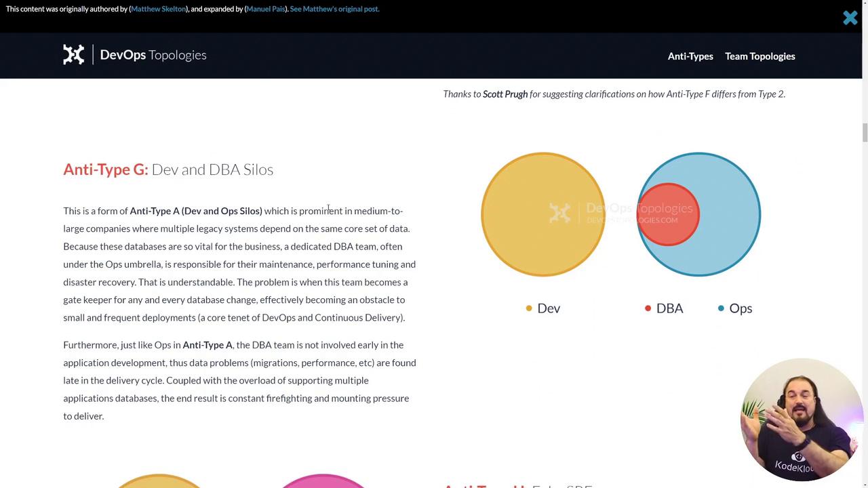Click the Anti-Type G heading
Image resolution: width=868 pixels, height=488 pixels.
(168, 169)
